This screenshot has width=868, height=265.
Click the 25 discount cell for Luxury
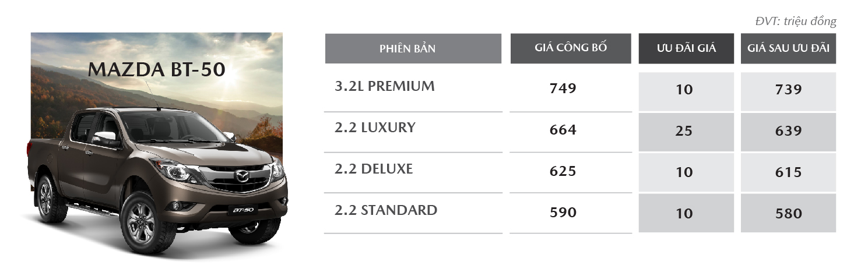point(686,132)
